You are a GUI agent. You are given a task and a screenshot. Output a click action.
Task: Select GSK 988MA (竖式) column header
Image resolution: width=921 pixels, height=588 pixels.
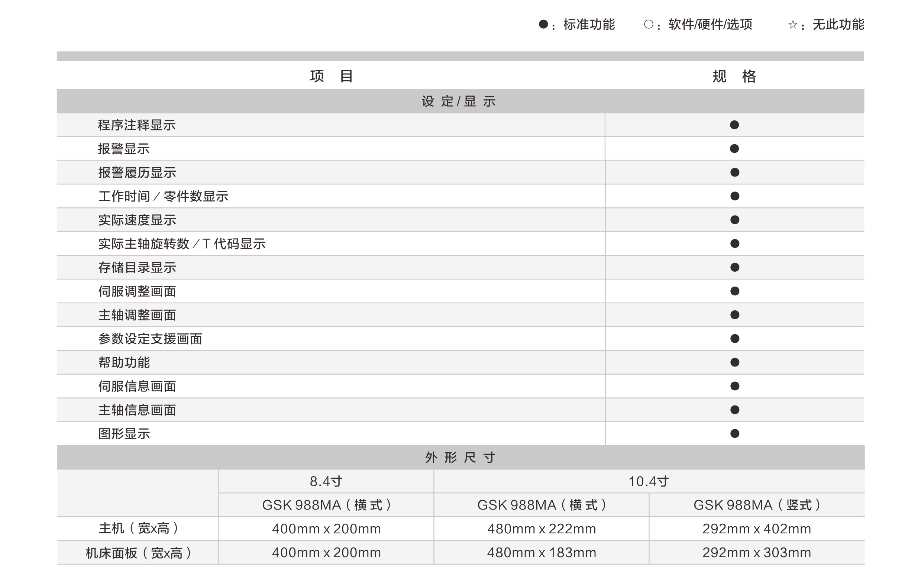pyautogui.click(x=757, y=505)
